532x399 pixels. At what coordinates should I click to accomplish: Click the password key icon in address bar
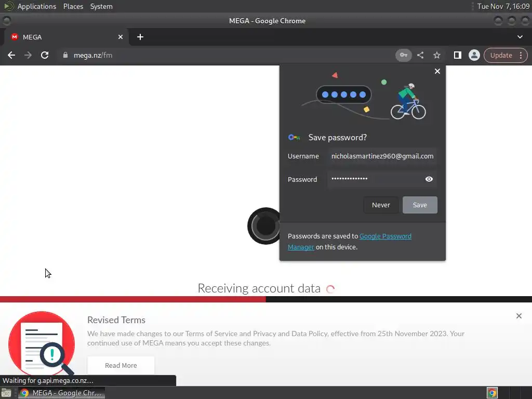click(403, 55)
